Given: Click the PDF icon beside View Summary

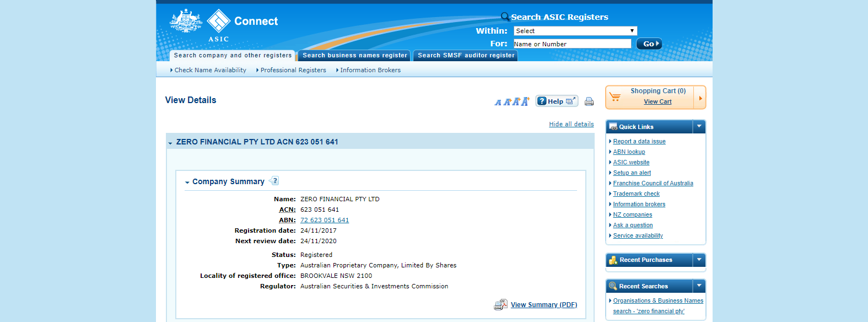Looking at the screenshot, I should (500, 304).
